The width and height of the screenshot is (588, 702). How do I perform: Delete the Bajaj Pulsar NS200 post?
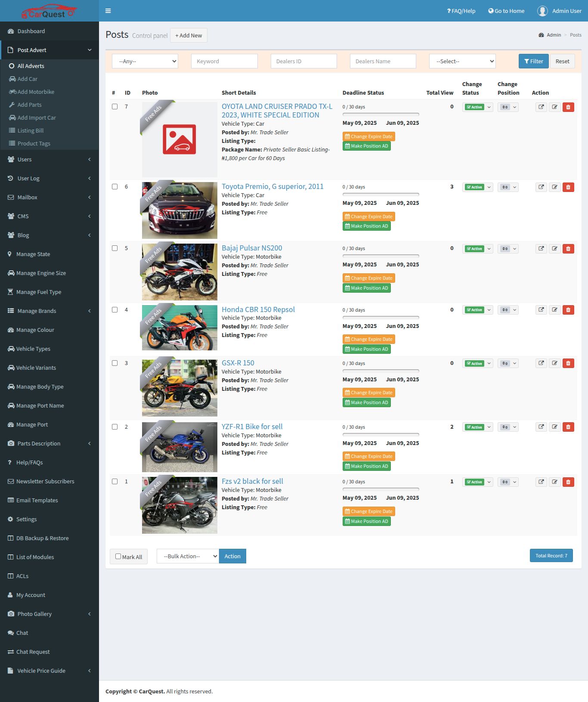pos(568,249)
